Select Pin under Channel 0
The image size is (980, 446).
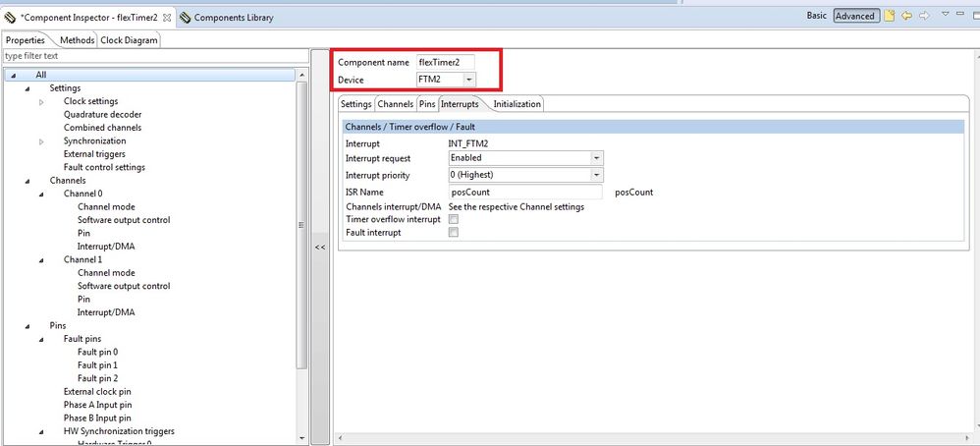tap(83, 234)
